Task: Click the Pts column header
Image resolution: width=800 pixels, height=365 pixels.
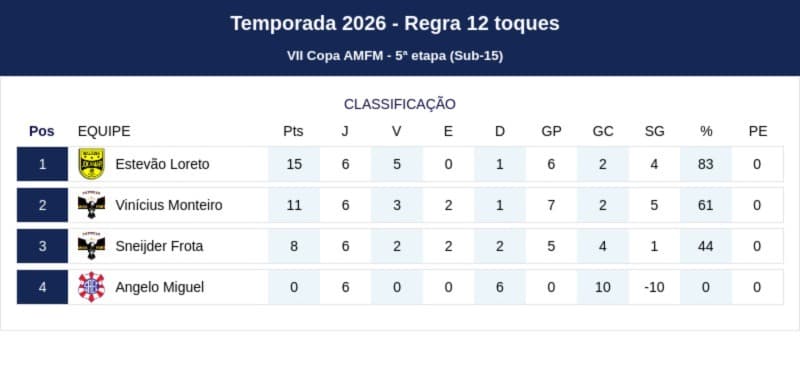Action: pyautogui.click(x=293, y=131)
